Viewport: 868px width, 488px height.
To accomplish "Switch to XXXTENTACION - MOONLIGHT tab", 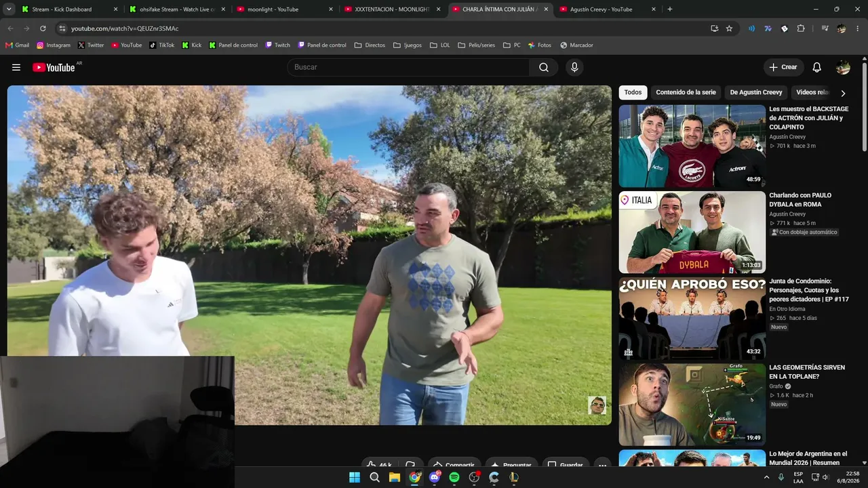I will coord(392,9).
